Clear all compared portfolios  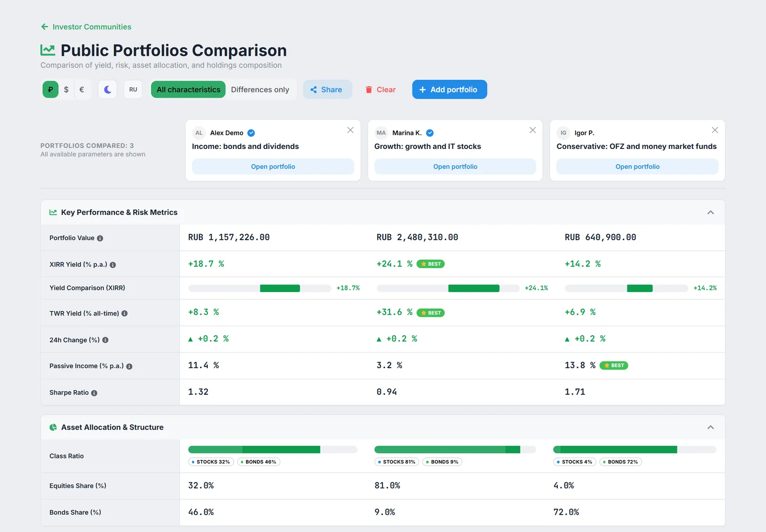[x=381, y=90]
